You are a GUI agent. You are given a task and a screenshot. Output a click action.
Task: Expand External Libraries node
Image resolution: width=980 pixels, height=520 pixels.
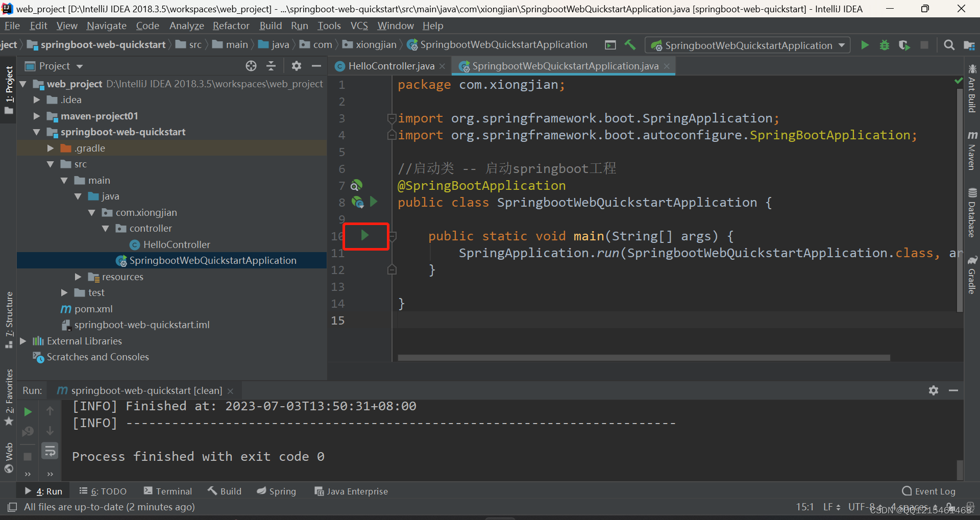click(x=22, y=341)
